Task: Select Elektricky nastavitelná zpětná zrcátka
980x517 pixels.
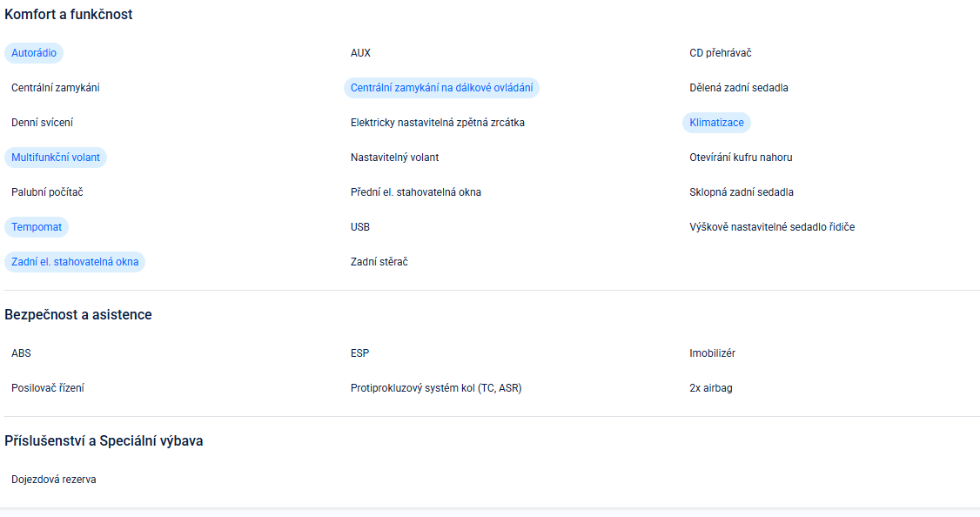Action: [437, 123]
